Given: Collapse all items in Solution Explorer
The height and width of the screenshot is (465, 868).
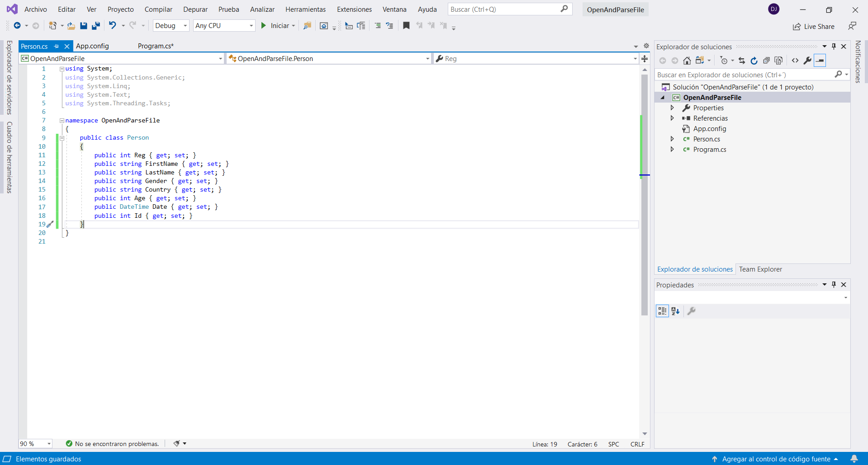Looking at the screenshot, I should [766, 61].
